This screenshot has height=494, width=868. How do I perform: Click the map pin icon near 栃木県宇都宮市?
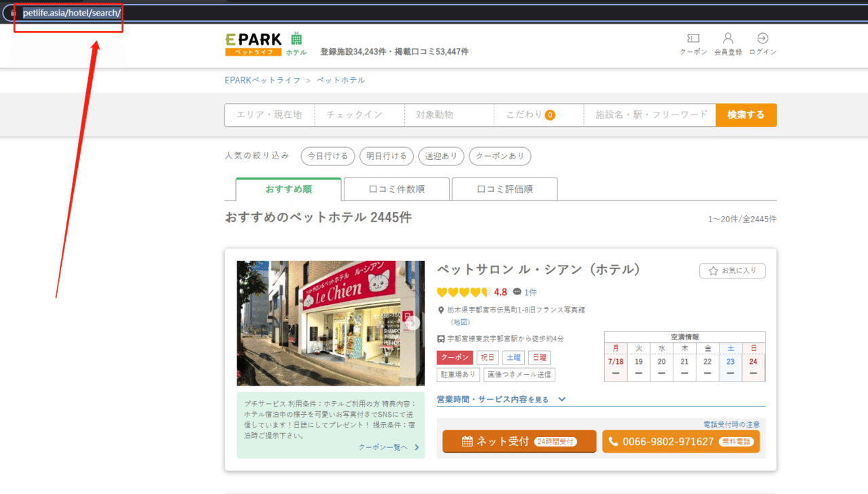click(442, 310)
